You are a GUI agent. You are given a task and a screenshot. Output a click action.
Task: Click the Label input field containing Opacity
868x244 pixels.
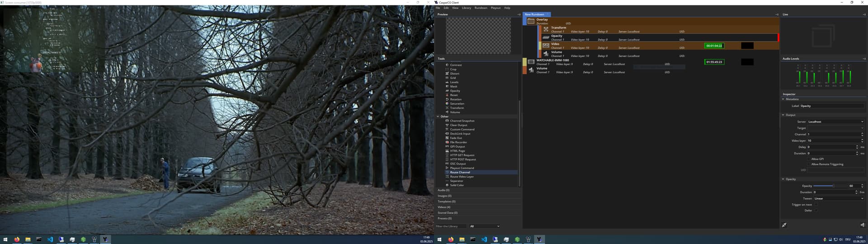coord(832,106)
